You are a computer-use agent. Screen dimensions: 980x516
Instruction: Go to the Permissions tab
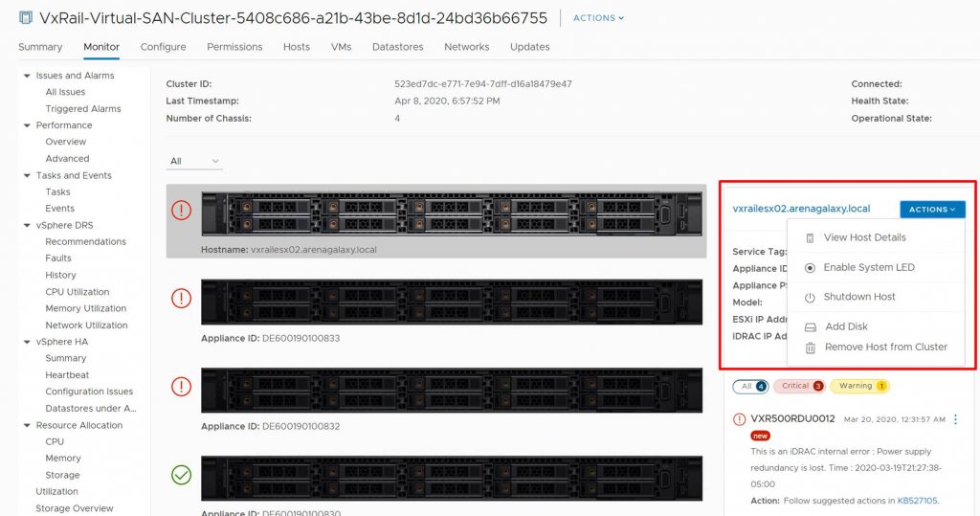tap(234, 47)
